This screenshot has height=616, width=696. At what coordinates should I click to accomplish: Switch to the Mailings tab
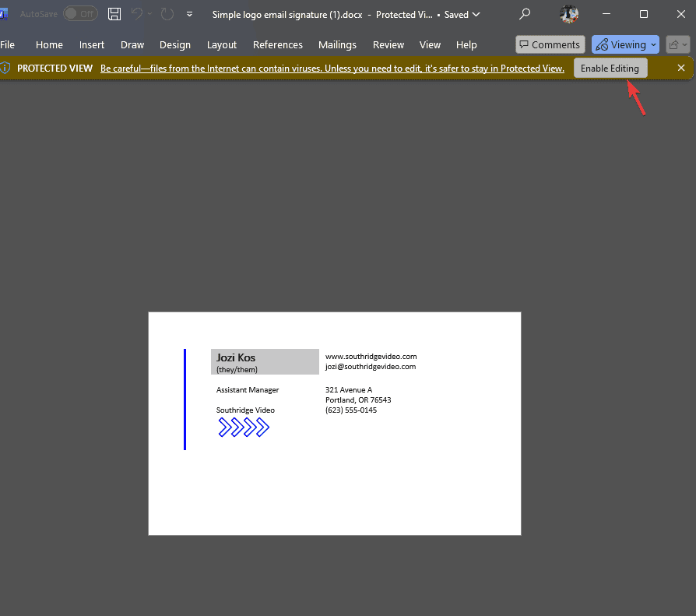point(337,45)
